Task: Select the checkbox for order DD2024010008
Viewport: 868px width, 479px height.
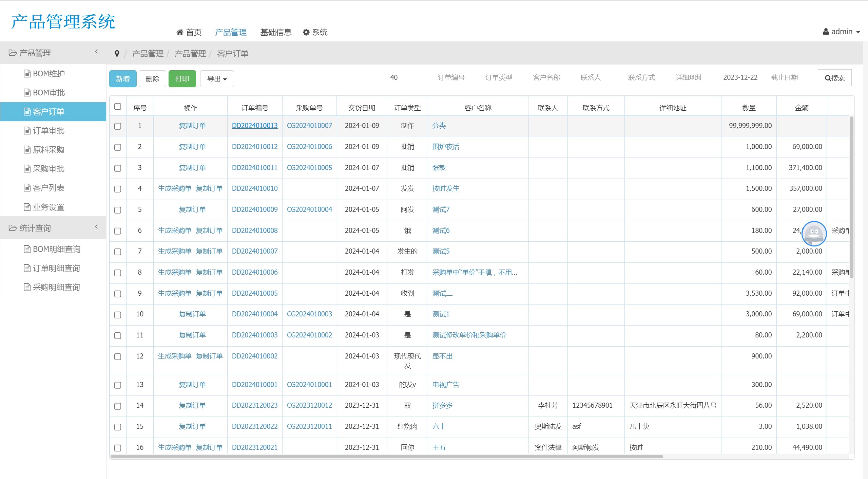Action: (118, 231)
